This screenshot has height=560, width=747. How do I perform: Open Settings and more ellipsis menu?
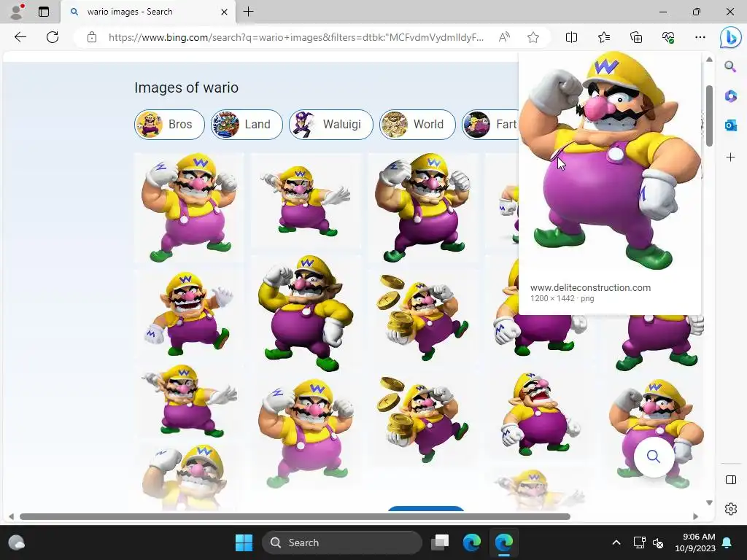(700, 37)
